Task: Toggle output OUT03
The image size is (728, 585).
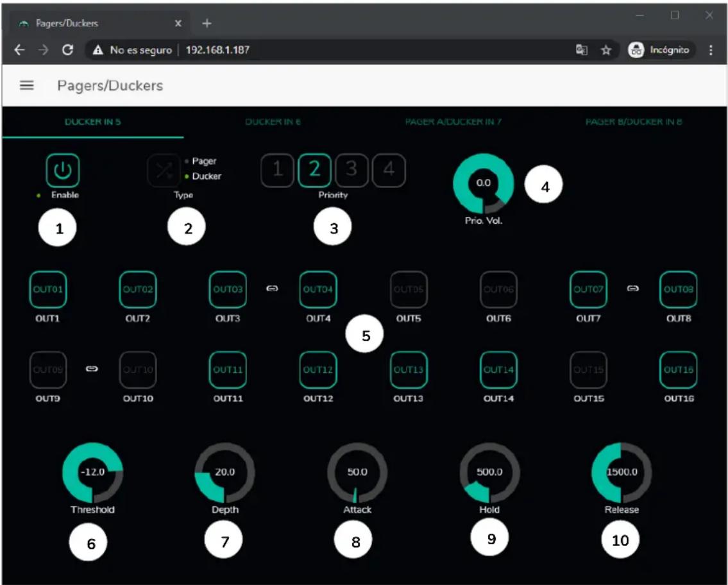Action: (228, 290)
